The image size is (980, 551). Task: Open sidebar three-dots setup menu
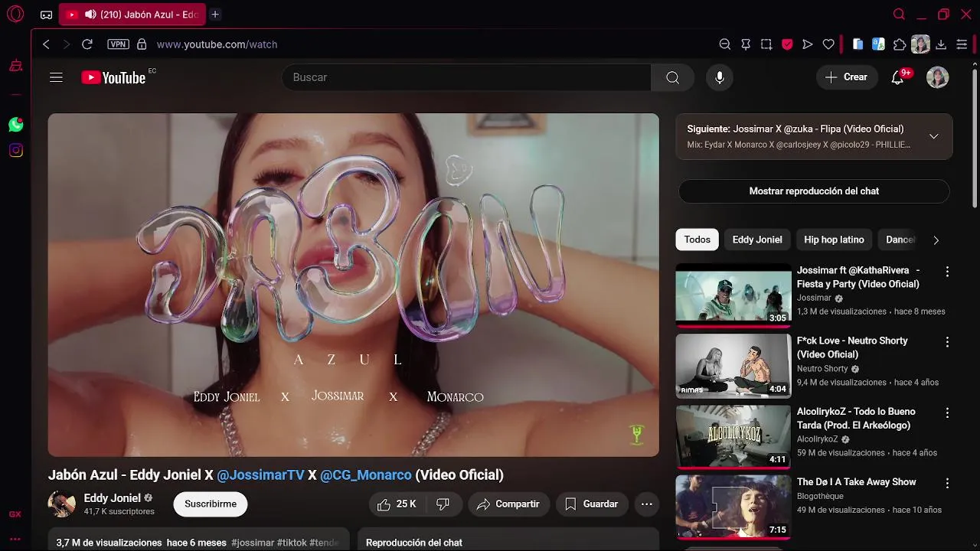[x=15, y=540]
